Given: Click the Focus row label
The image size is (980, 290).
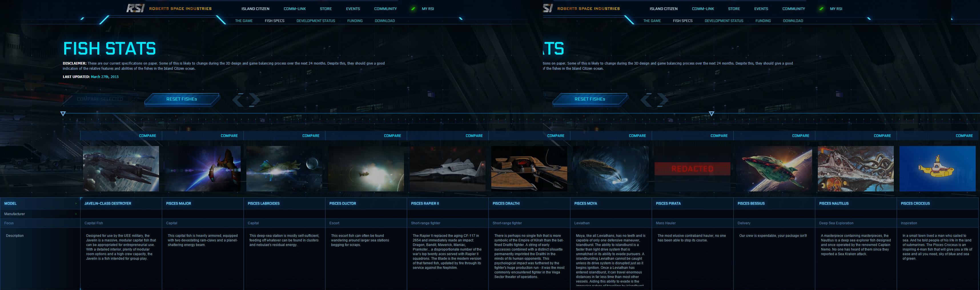Looking at the screenshot, I should coord(9,223).
